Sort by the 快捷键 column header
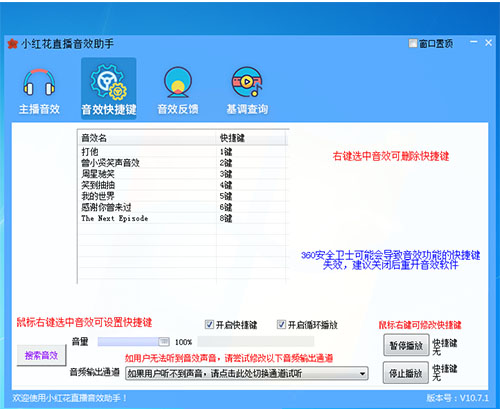This screenshot has width=500, height=409. (252, 138)
